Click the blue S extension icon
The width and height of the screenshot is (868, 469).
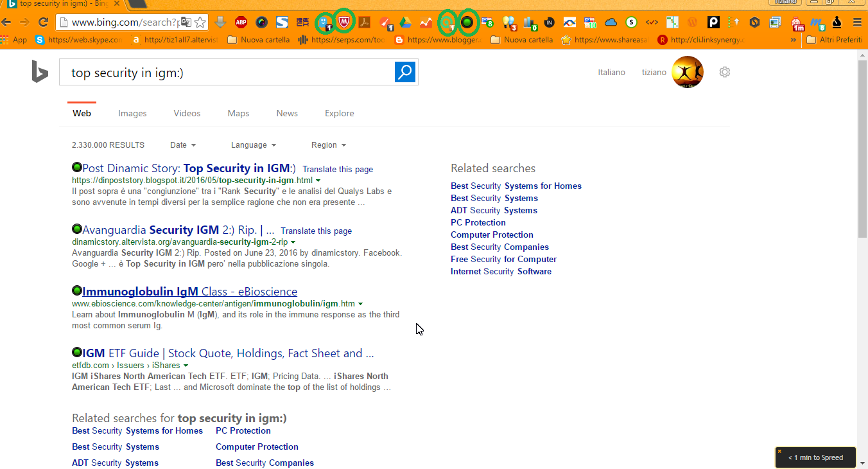point(282,22)
